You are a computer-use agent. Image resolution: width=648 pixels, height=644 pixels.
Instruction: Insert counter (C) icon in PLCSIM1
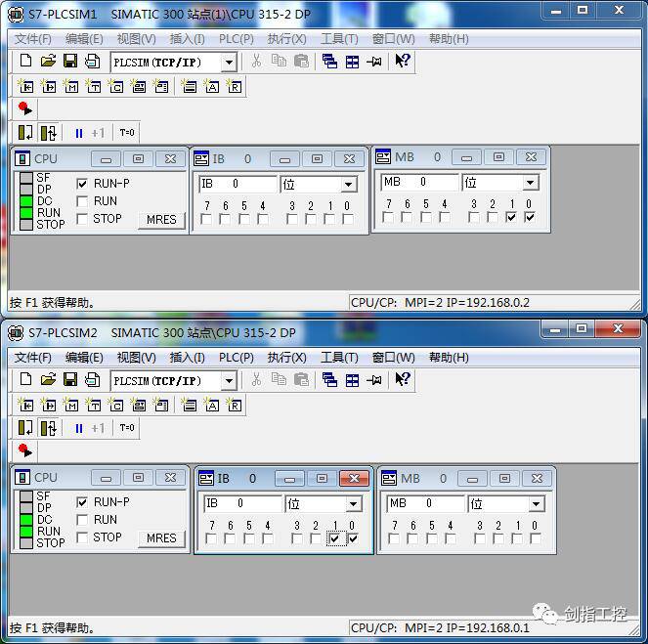pos(115,87)
